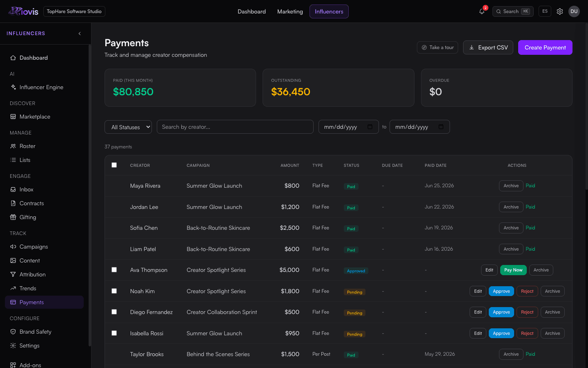Click Per Post type in Taylor Brooks row
This screenshot has height=368, width=588.
321,354
